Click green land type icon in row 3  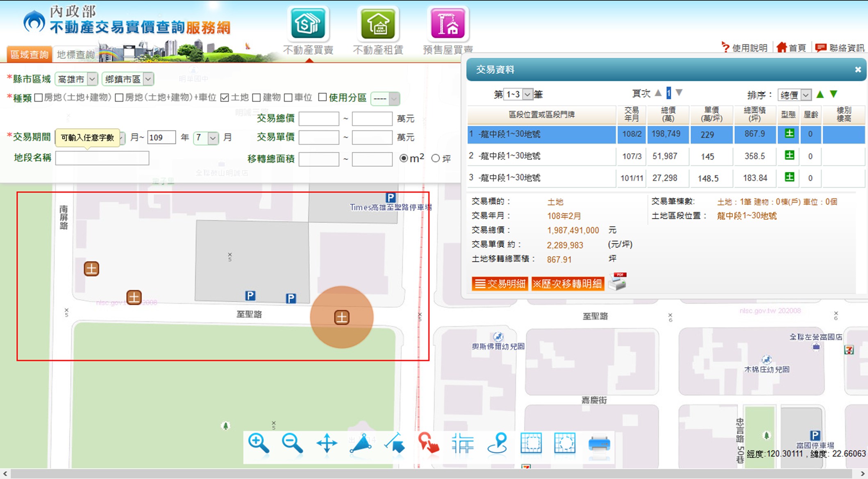789,177
